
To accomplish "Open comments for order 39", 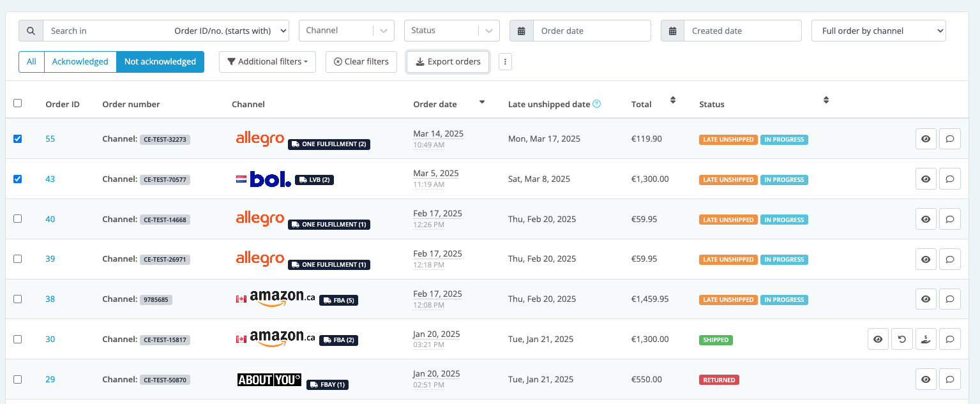I will [x=950, y=259].
